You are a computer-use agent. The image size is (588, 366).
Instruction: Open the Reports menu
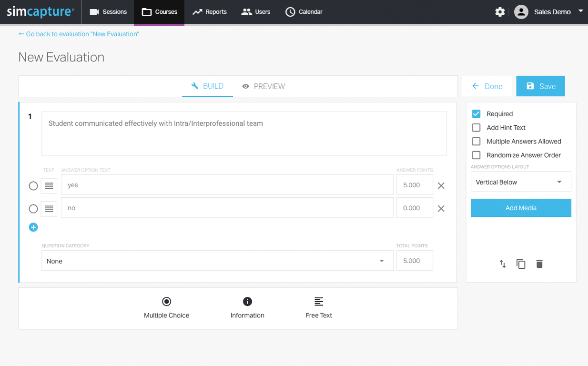point(210,12)
